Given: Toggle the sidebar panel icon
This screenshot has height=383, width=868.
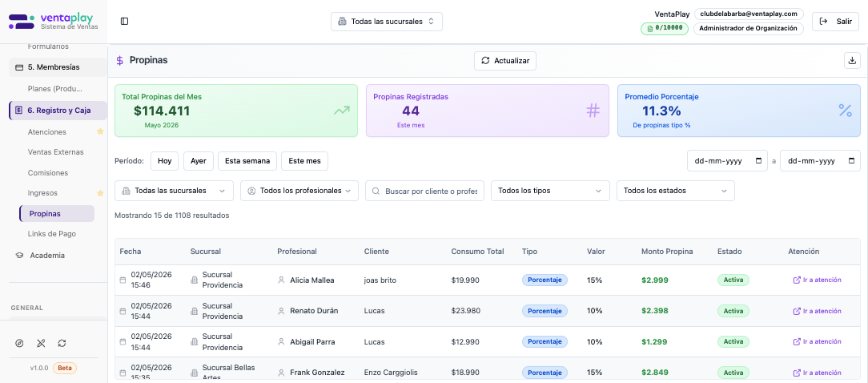Looking at the screenshot, I should (x=125, y=21).
